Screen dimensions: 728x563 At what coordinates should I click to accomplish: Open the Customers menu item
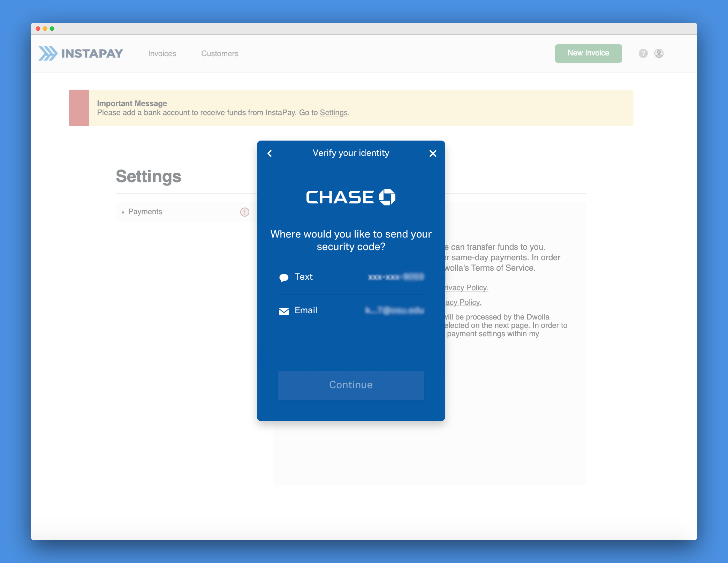click(220, 53)
